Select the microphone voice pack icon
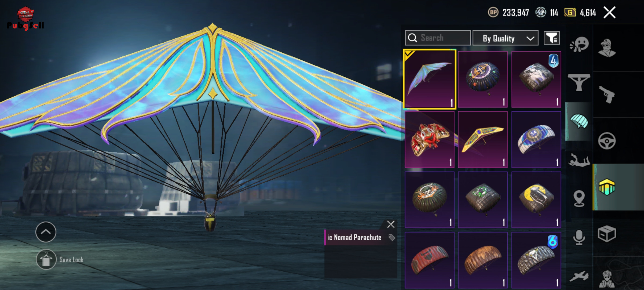Viewport: 644px width, 290px height. tap(579, 237)
